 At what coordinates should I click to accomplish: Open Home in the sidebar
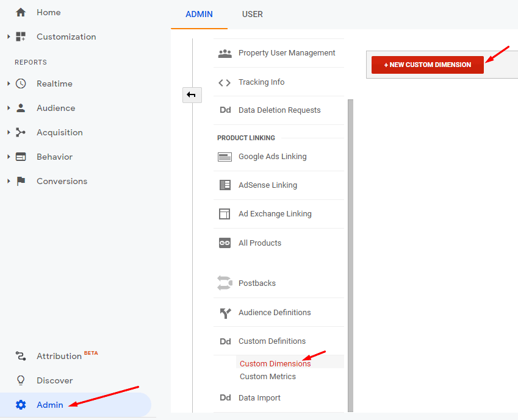49,13
